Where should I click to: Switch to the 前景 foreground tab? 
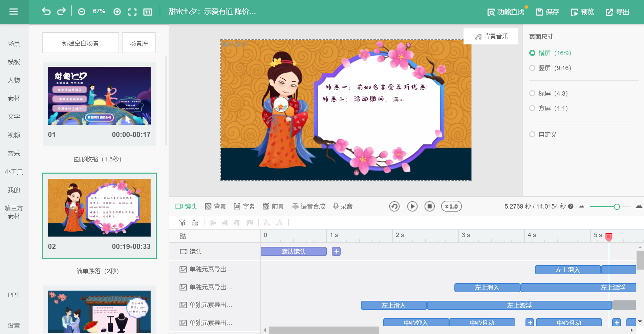[x=273, y=206]
